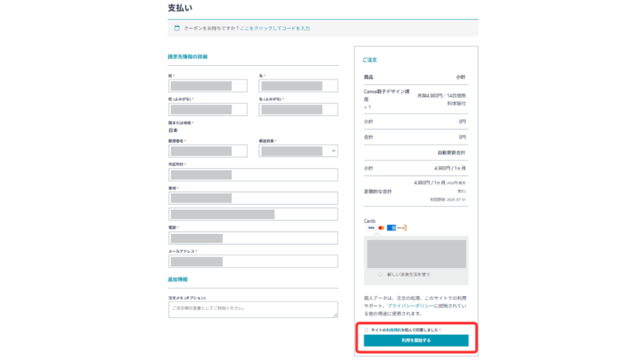
Task: Click the 注文メモ order notes textarea
Action: click(253, 310)
